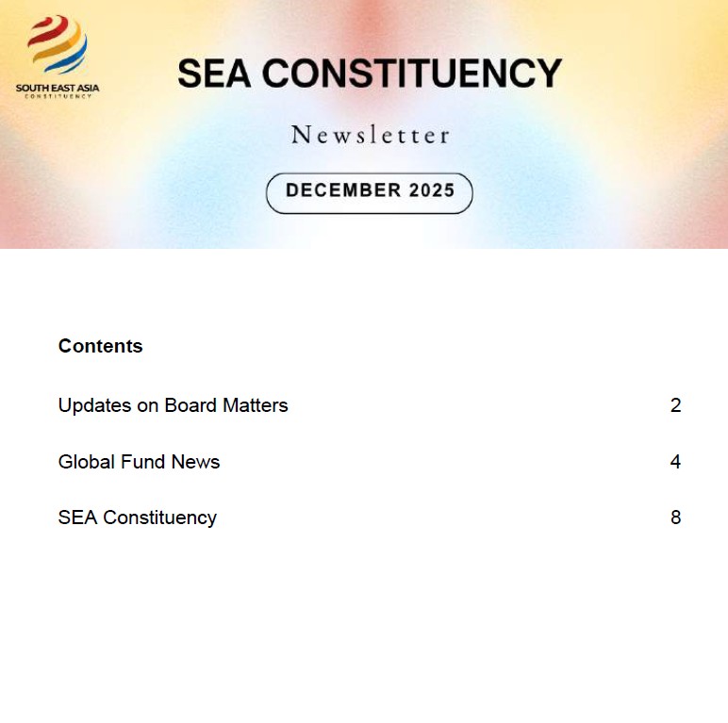Click the South East Asia swirl logo
728x723 pixels.
click(x=57, y=44)
